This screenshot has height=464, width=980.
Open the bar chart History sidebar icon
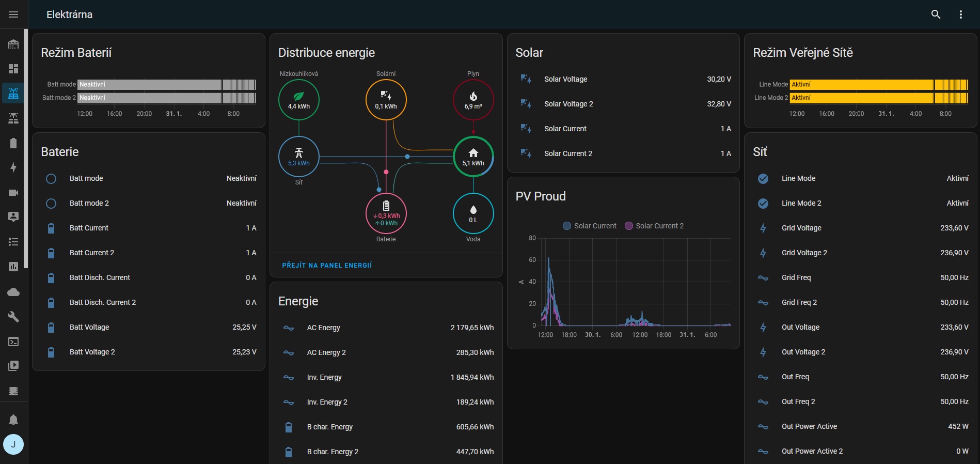[x=13, y=267]
